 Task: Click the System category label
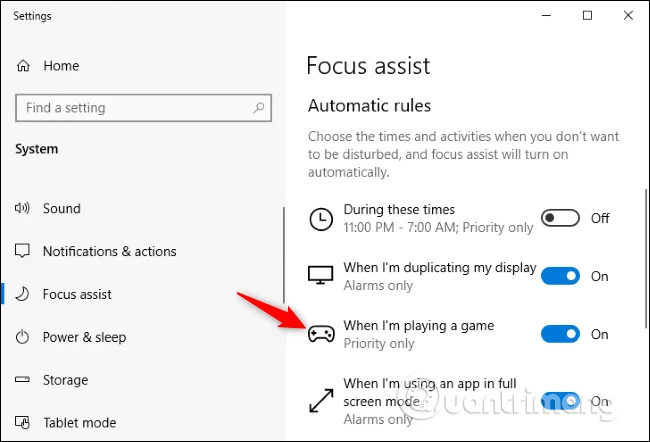[36, 149]
